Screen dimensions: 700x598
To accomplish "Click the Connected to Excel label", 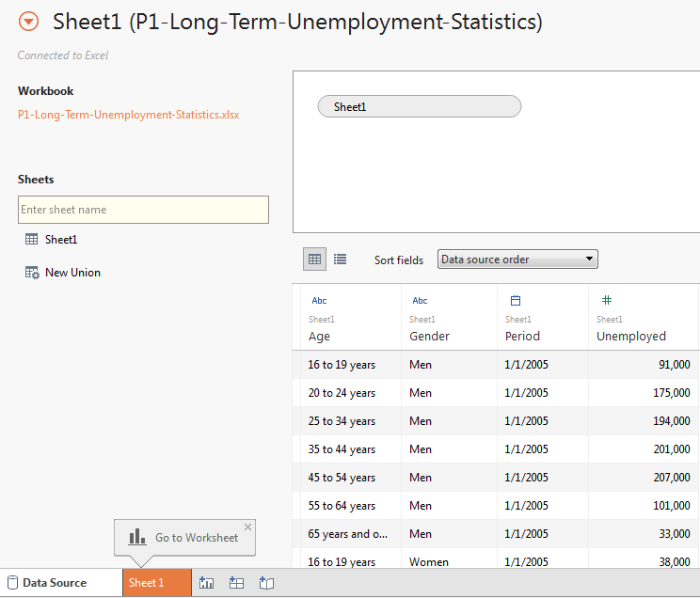I will pyautogui.click(x=63, y=55).
